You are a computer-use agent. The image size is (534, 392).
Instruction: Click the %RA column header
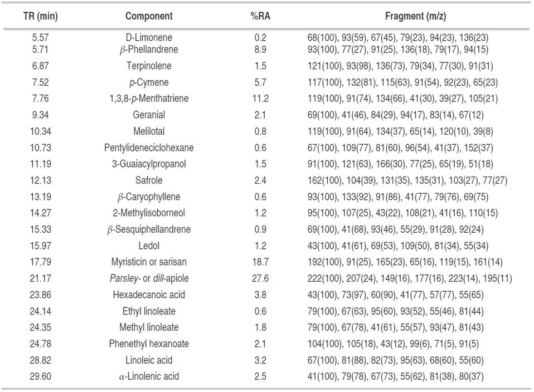click(x=261, y=16)
